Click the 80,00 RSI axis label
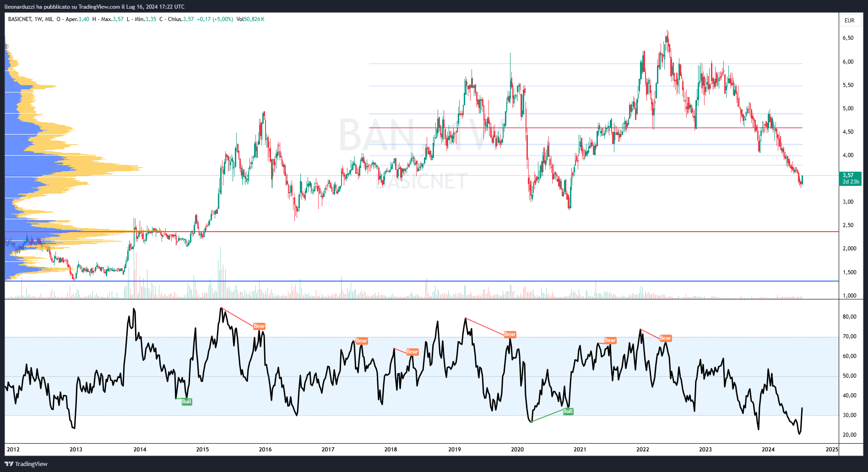The image size is (868, 472). 849,317
